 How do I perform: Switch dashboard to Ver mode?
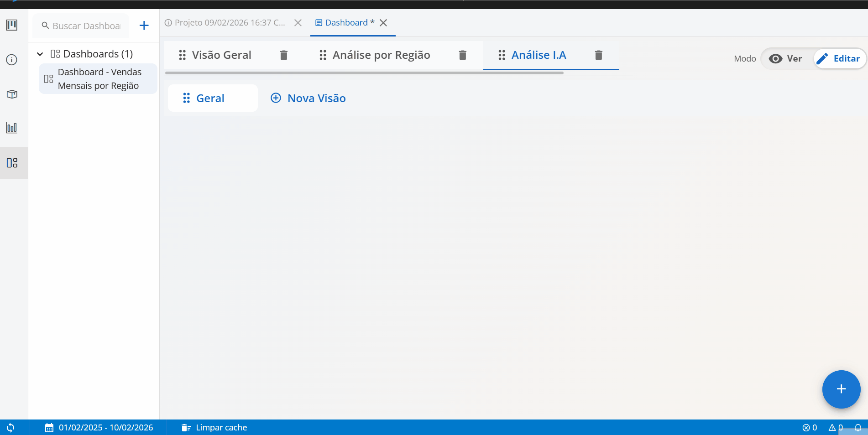coord(786,58)
